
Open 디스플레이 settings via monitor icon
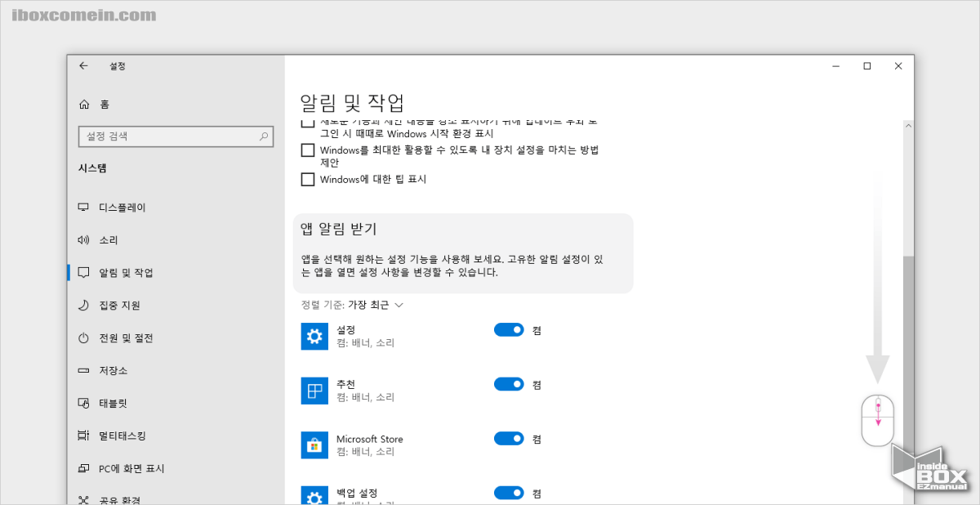(x=84, y=207)
